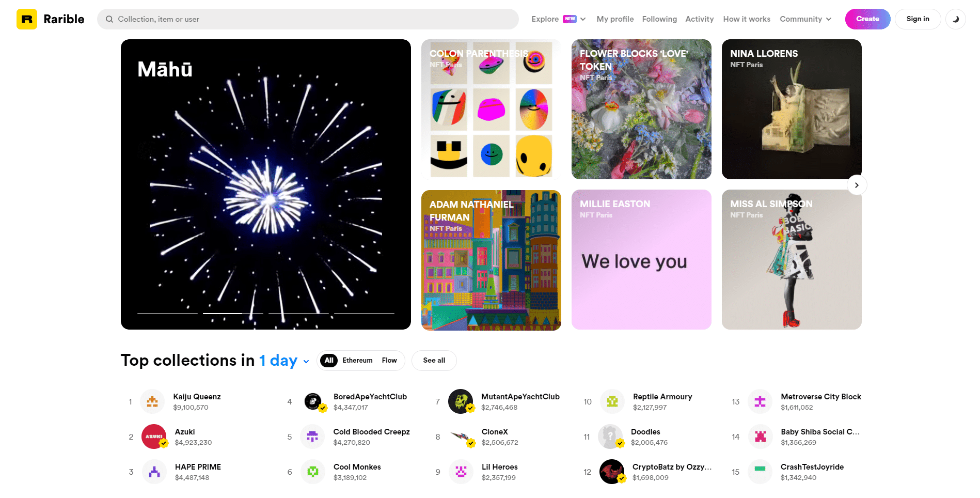This screenshot has width=980, height=498.
Task: Click the Sign in button
Action: click(x=918, y=19)
